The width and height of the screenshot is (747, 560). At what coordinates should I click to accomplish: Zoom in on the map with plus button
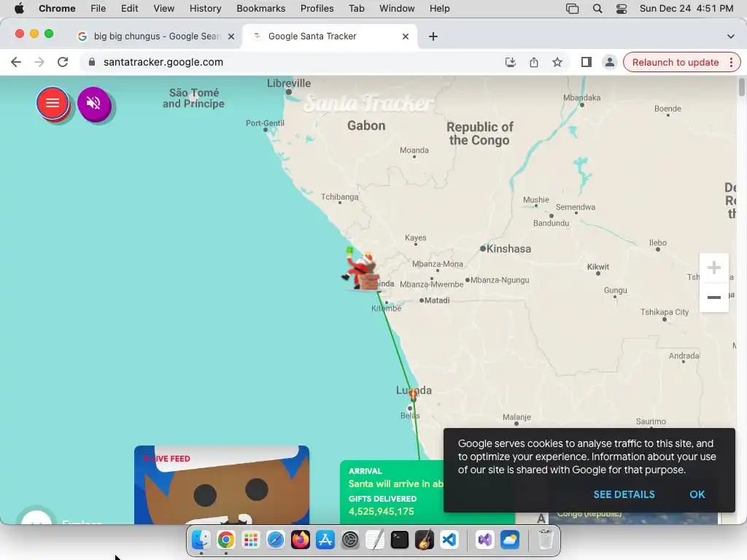(713, 268)
